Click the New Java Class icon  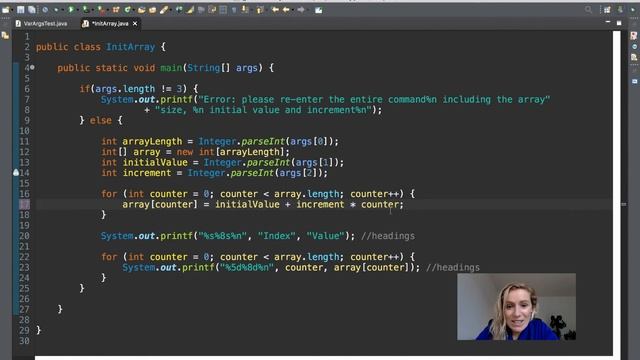point(127,10)
